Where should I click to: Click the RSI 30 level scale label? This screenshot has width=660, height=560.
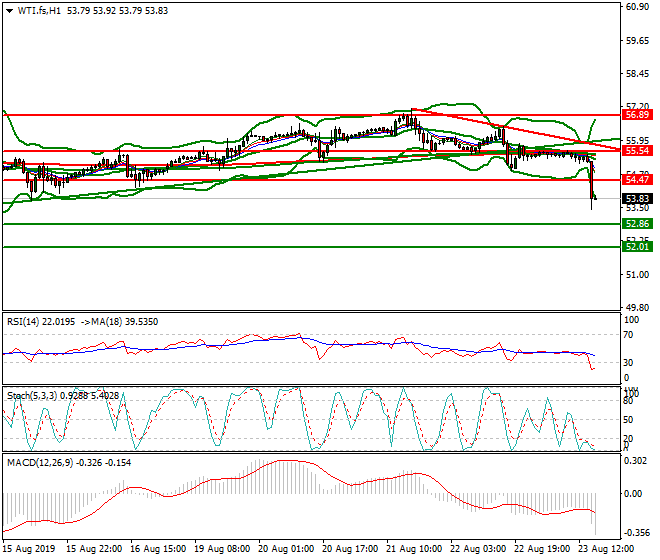[628, 363]
